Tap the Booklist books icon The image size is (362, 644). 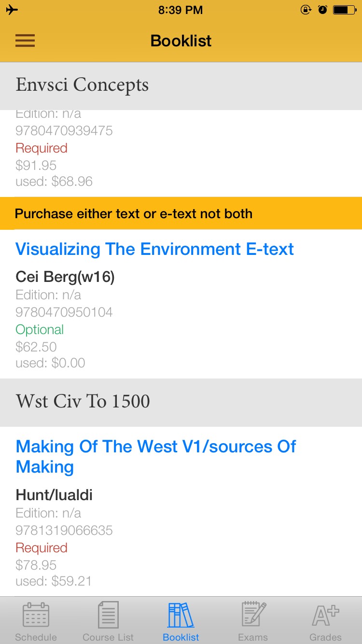click(181, 615)
